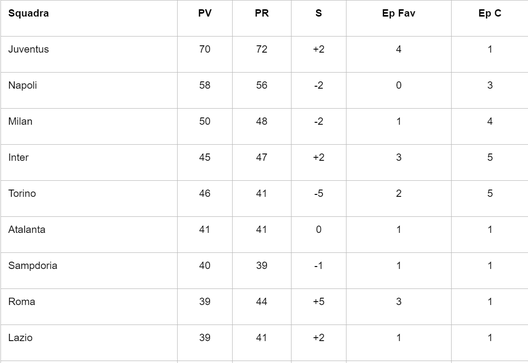Click Juventus PR value 72
The image size is (528, 363).
[262, 49]
